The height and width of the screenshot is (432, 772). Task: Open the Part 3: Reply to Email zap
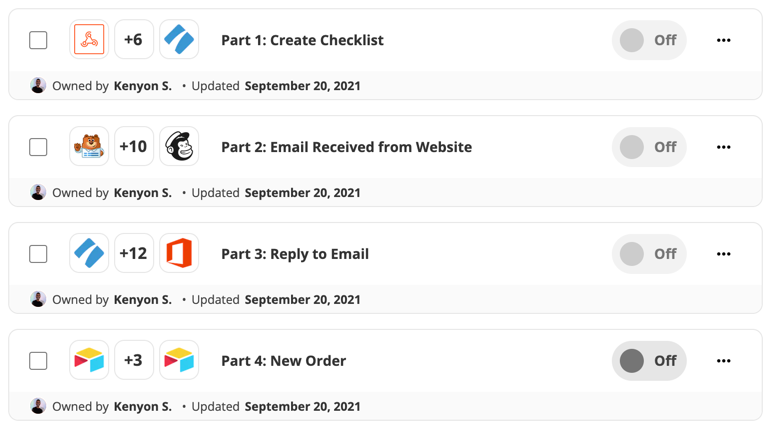294,254
